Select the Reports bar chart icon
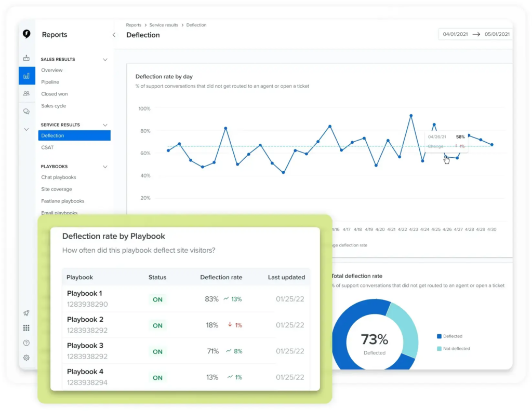The image size is (532, 411). click(x=26, y=76)
